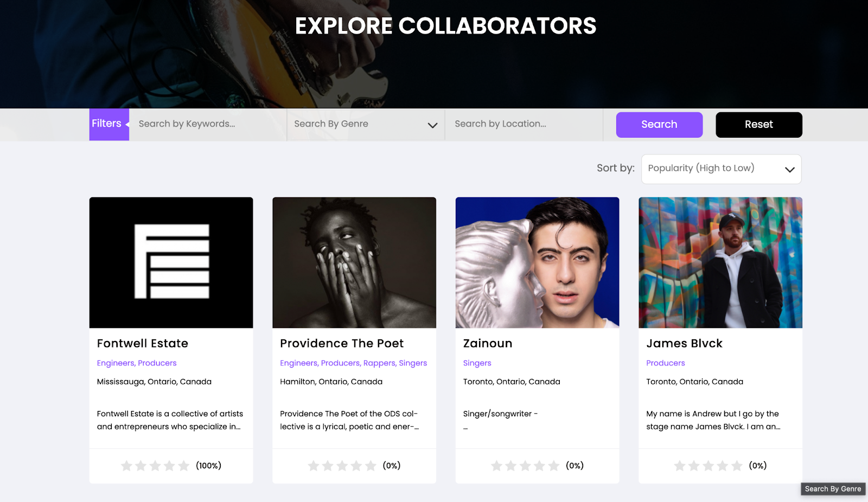Image resolution: width=868 pixels, height=502 pixels.
Task: Focus the Search by Keywords field
Action: click(x=208, y=124)
